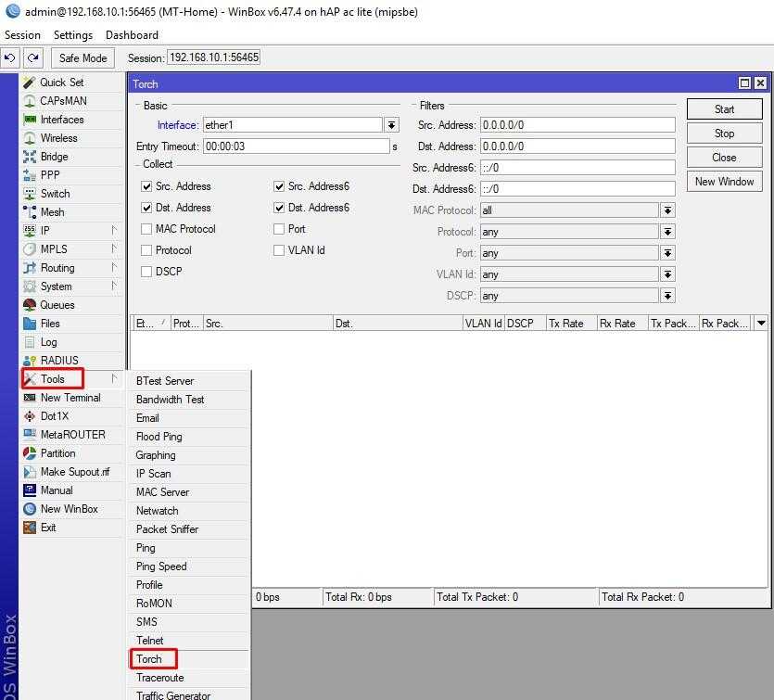Image resolution: width=774 pixels, height=700 pixels.
Task: Open the Interface dropdown for ether1
Action: tap(391, 125)
